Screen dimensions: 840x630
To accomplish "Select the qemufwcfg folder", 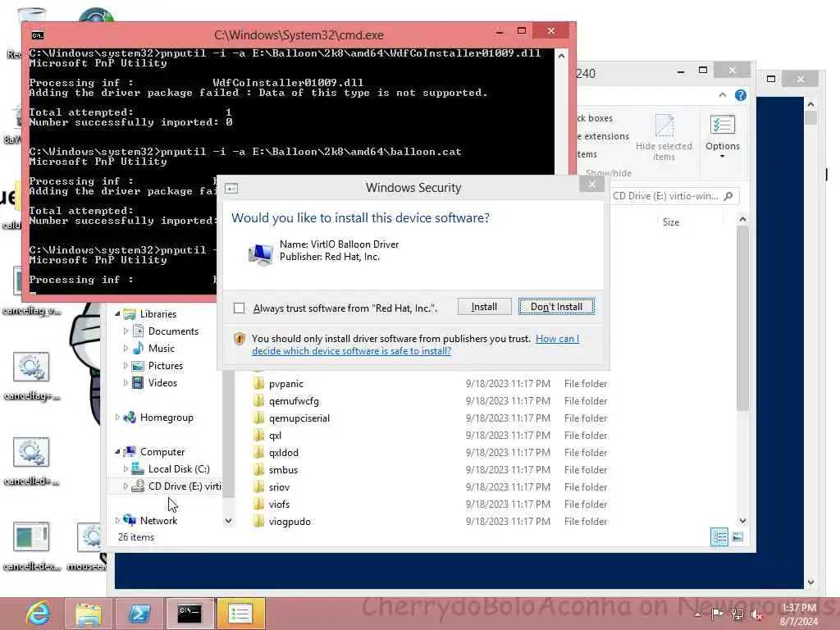I will tap(294, 400).
